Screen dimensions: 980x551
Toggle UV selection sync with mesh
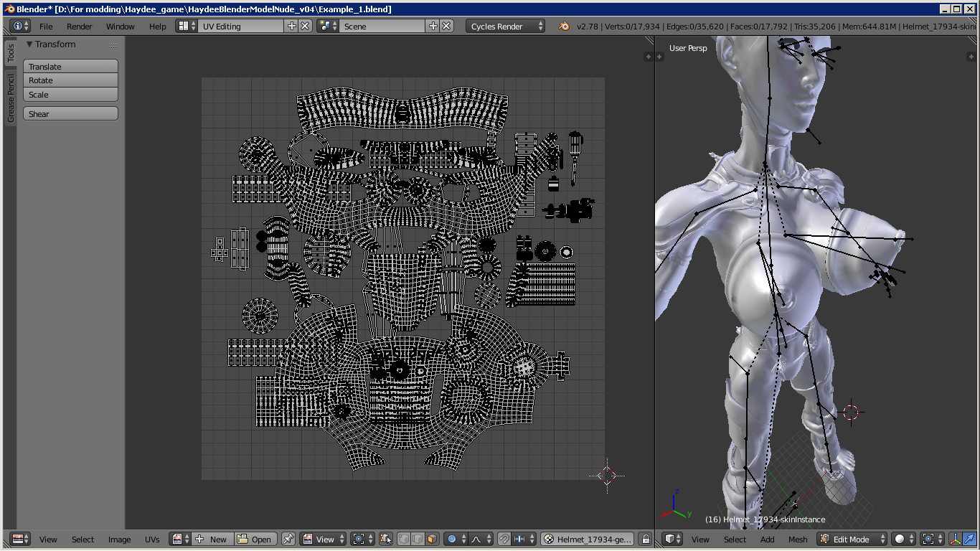click(x=385, y=540)
